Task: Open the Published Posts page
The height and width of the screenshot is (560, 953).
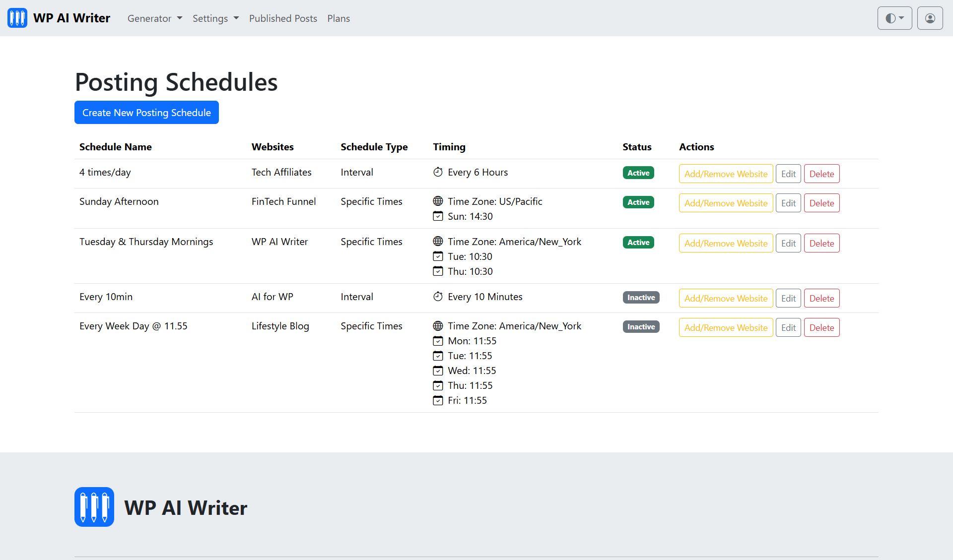Action: [283, 18]
